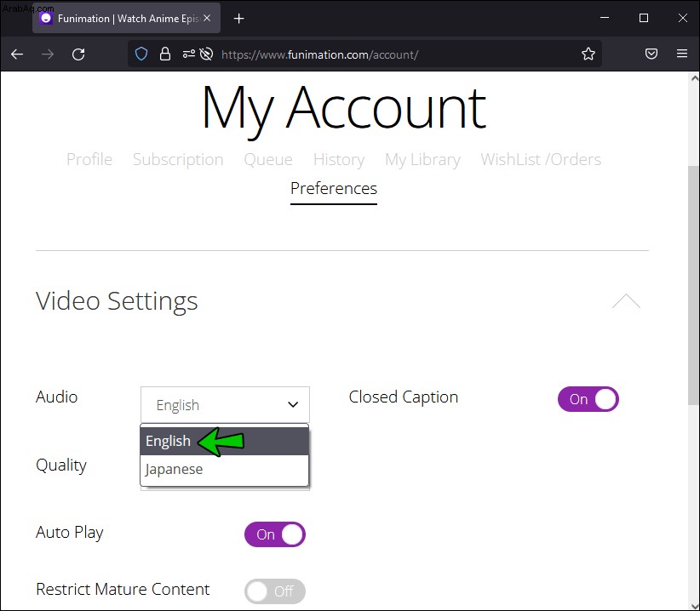Open the Firefox hamburger menu
This screenshot has width=700, height=611.
click(x=682, y=54)
